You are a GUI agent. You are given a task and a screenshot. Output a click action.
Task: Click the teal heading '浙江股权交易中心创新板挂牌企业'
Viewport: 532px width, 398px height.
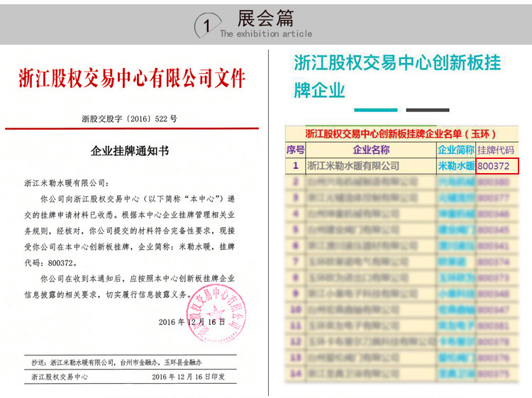click(397, 76)
